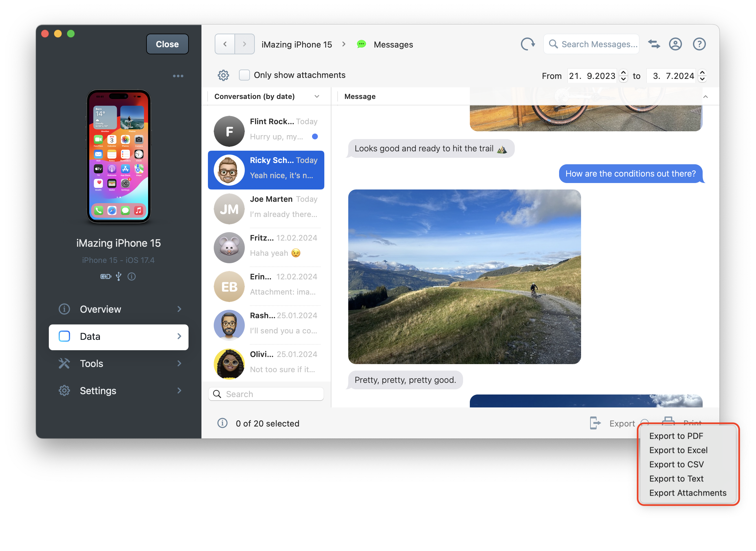Open messages view settings gear
Image resolution: width=756 pixels, height=551 pixels.
[223, 75]
